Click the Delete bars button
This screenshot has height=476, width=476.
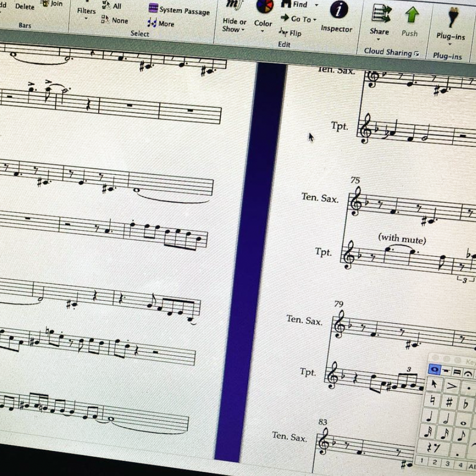tap(25, 6)
